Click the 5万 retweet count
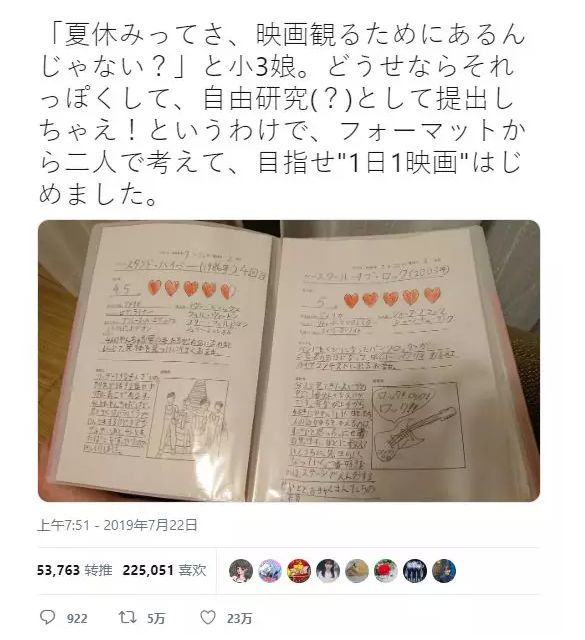Viewport: 585px width, 640px height. (x=156, y=619)
